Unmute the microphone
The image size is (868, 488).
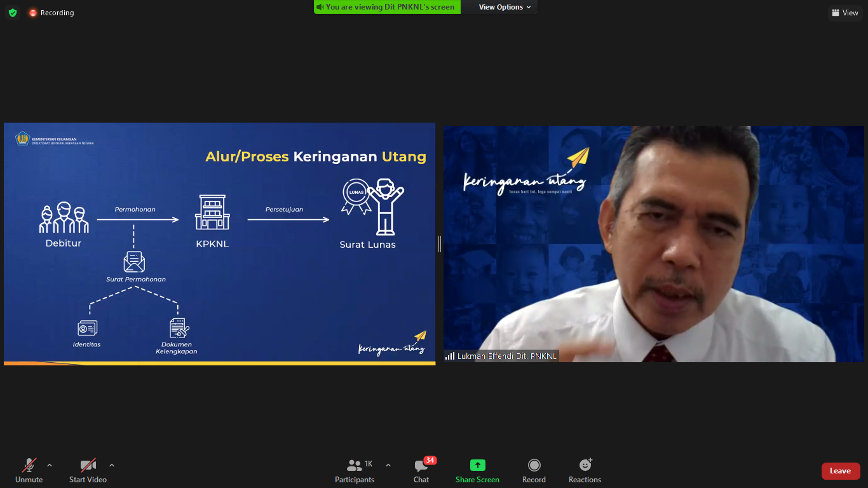click(29, 470)
